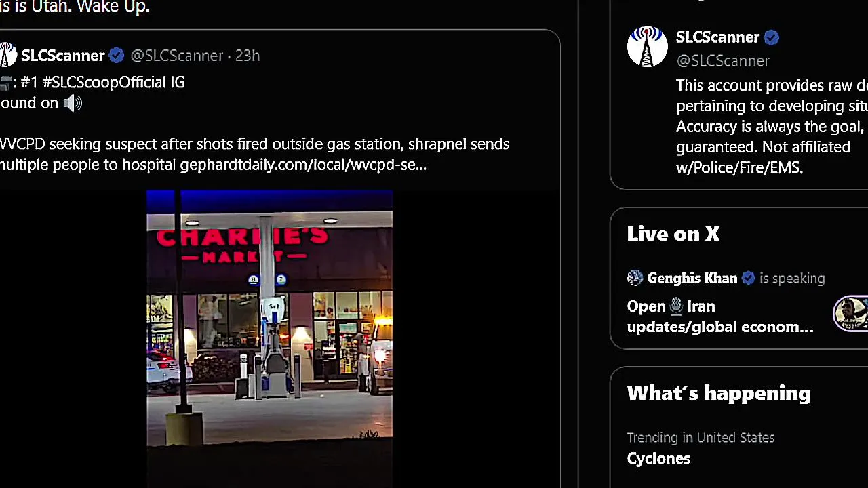Viewport: 868px width, 488px height.
Task: Open SLCScanner name in sidebar profile card
Action: click(x=717, y=37)
